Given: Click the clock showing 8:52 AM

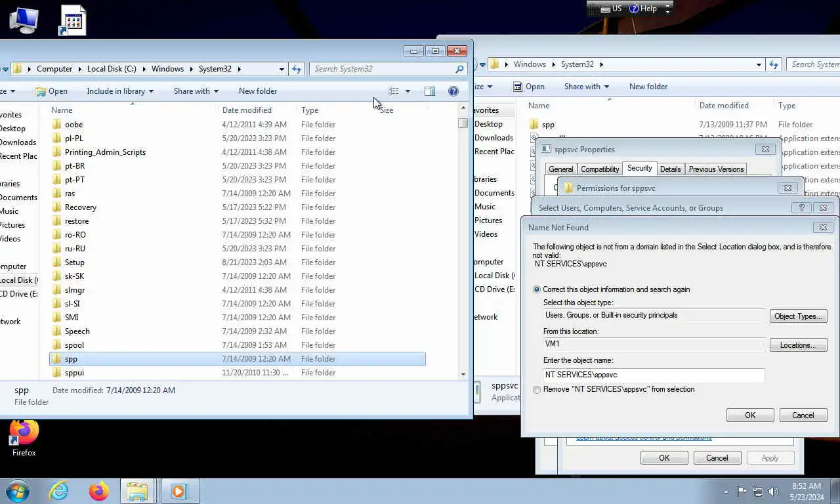Looking at the screenshot, I should 807,486.
